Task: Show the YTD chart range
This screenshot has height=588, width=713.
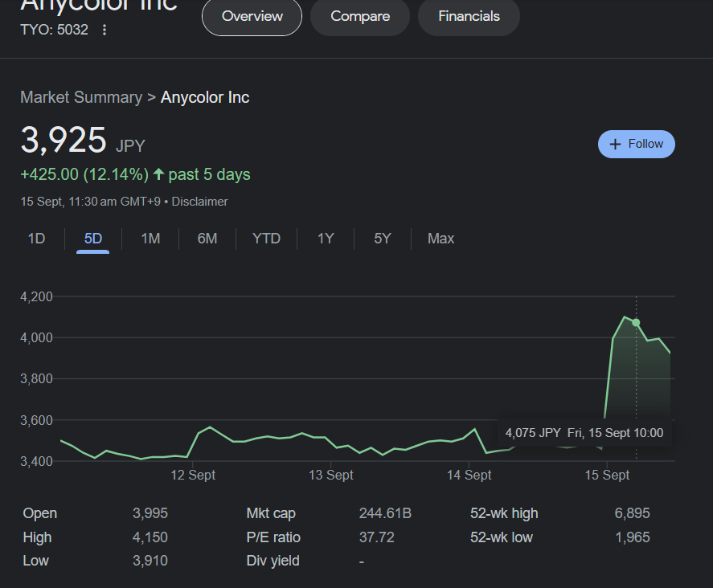Action: (266, 239)
